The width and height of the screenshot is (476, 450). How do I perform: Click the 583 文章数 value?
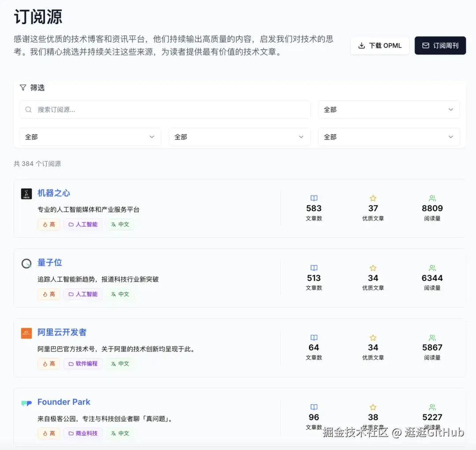314,208
